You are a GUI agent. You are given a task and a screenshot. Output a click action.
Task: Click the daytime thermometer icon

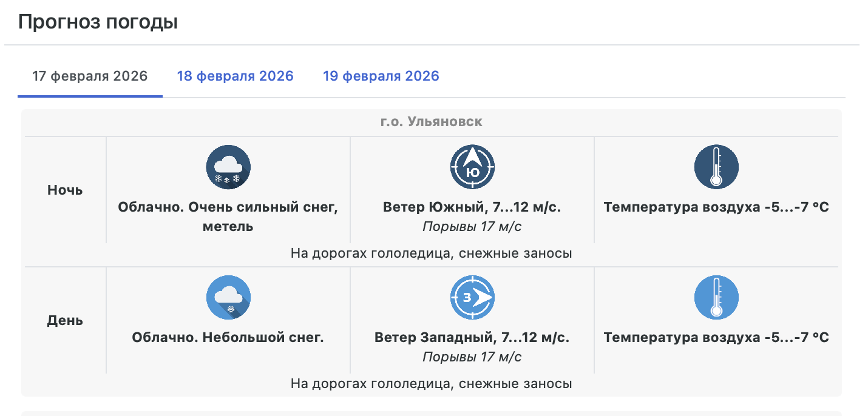tap(716, 298)
